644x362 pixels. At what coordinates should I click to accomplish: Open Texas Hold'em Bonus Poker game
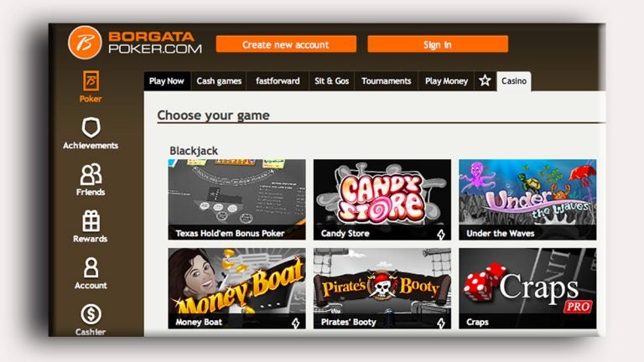(x=237, y=200)
